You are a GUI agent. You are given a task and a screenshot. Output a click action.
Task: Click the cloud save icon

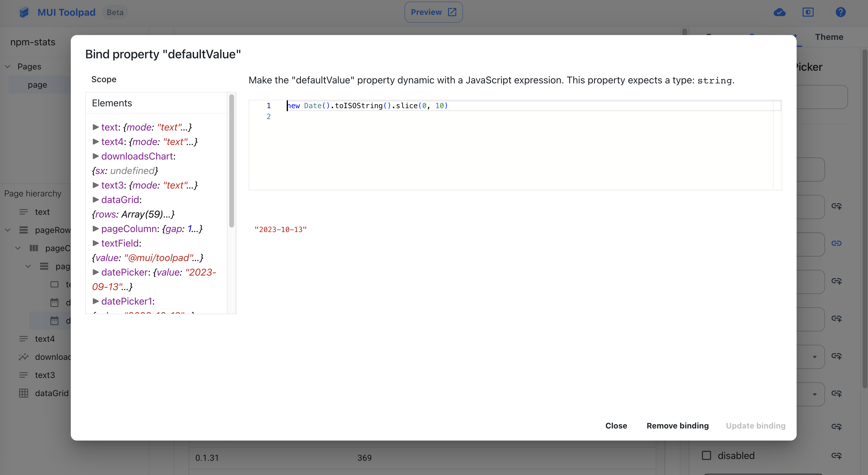pos(779,12)
